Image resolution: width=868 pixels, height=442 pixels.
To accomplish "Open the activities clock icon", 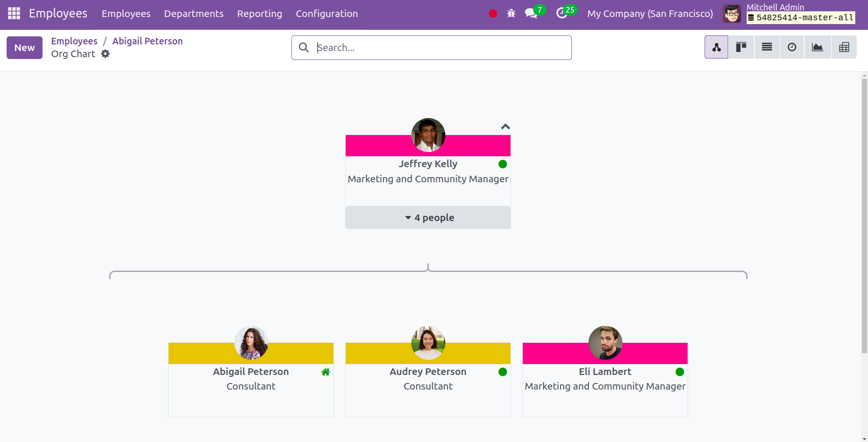I will 562,13.
